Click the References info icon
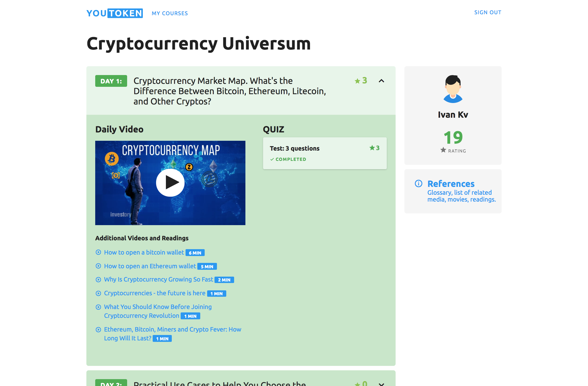588x386 pixels. [418, 183]
